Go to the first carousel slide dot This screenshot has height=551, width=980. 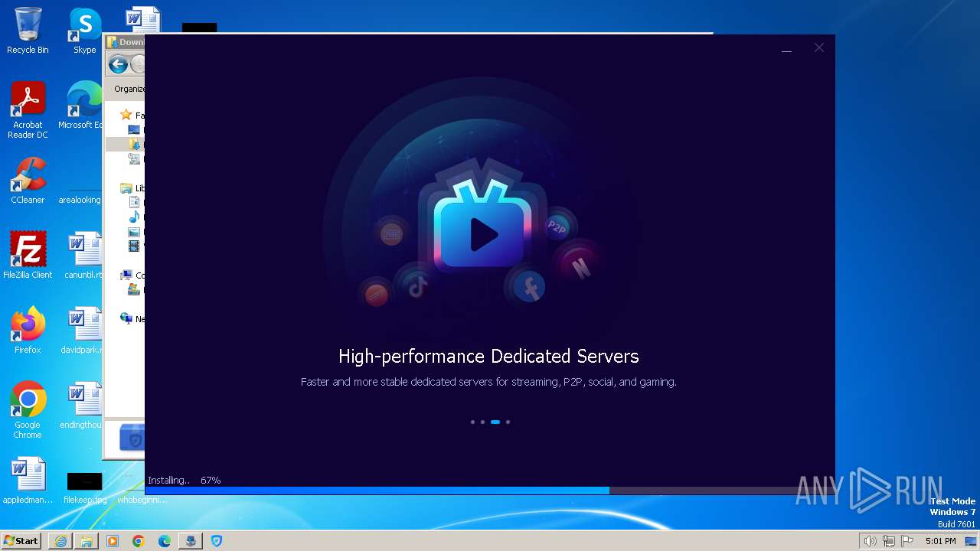tap(472, 422)
